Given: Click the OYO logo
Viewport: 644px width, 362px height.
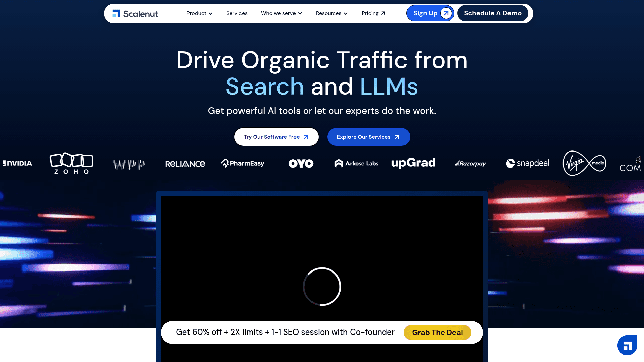Looking at the screenshot, I should coord(301,163).
